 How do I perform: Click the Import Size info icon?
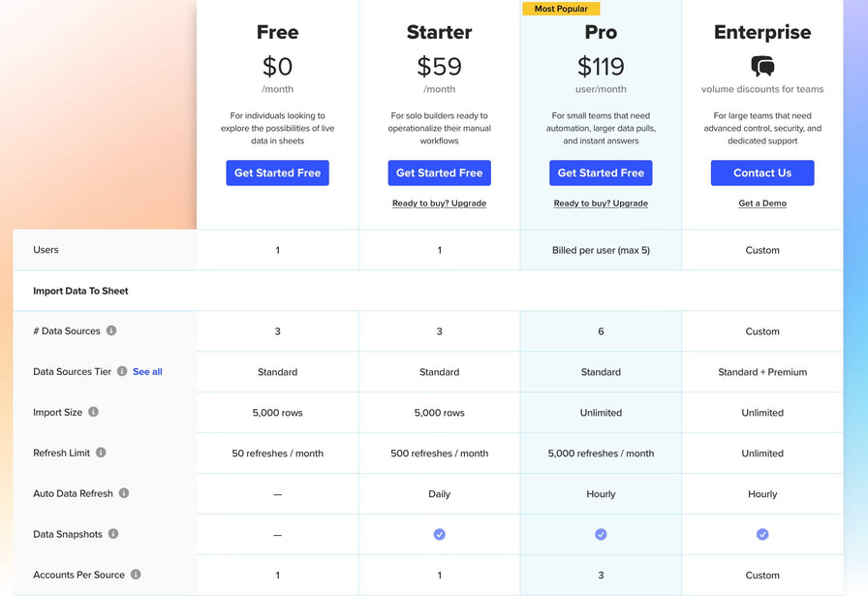pos(93,412)
